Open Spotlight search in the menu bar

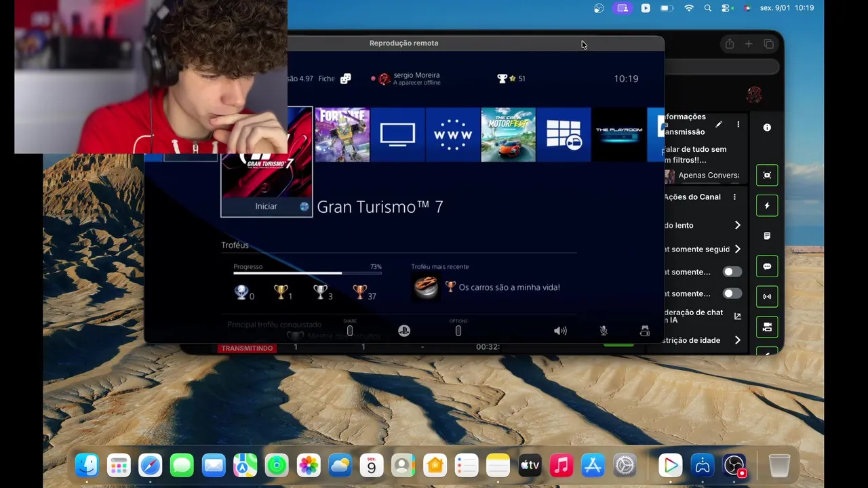tap(708, 8)
